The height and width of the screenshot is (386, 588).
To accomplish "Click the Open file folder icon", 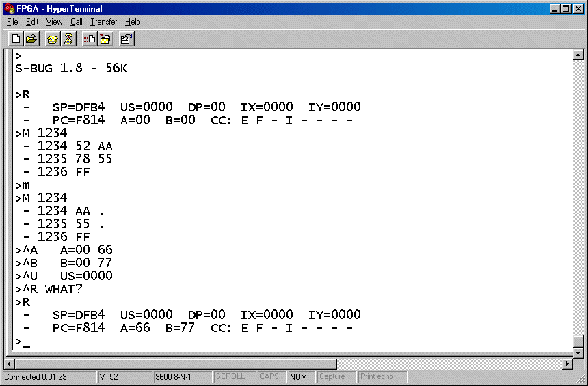I will [31, 39].
